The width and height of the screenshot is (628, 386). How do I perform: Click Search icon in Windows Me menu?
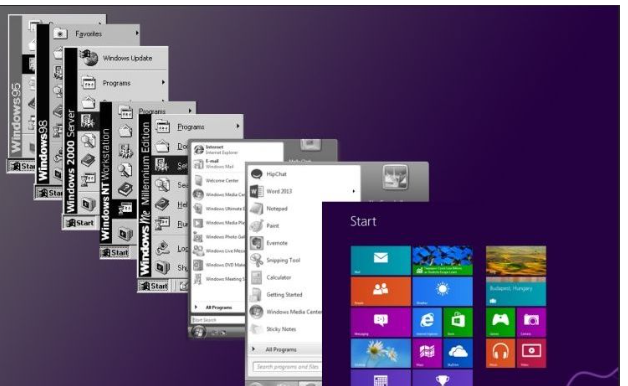click(x=163, y=185)
